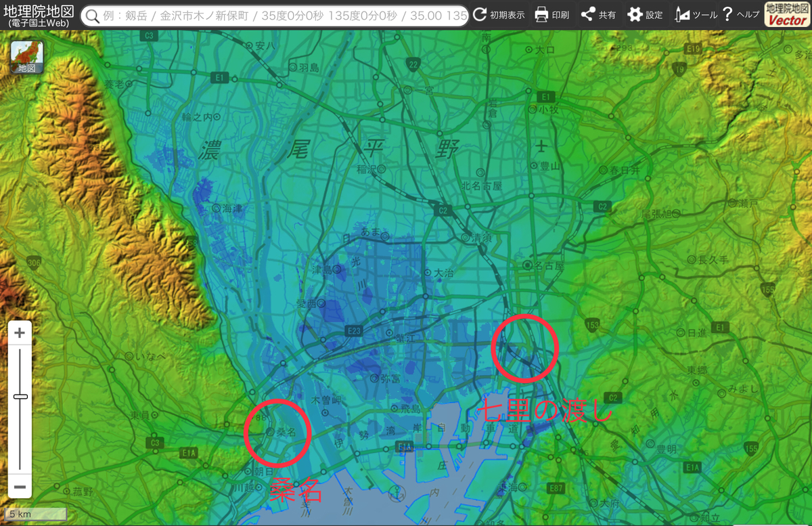Screen dimensions: 812x526
Task: Click the 名古屋 city label
Action: point(549,266)
